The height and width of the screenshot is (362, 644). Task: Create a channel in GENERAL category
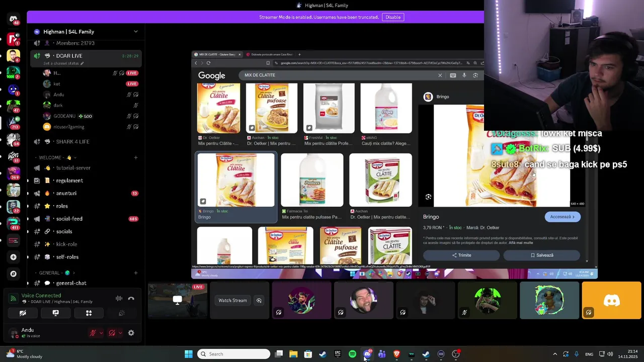coord(135,273)
